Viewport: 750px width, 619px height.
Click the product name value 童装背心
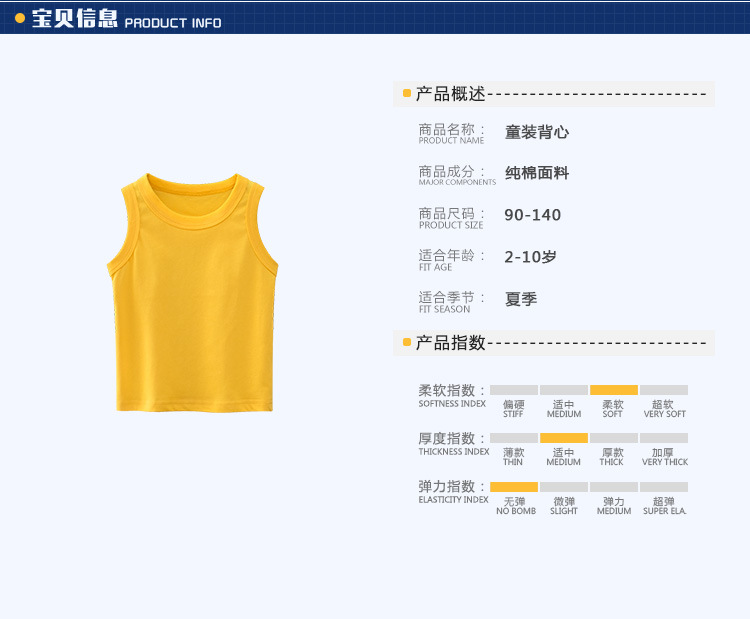click(x=537, y=133)
